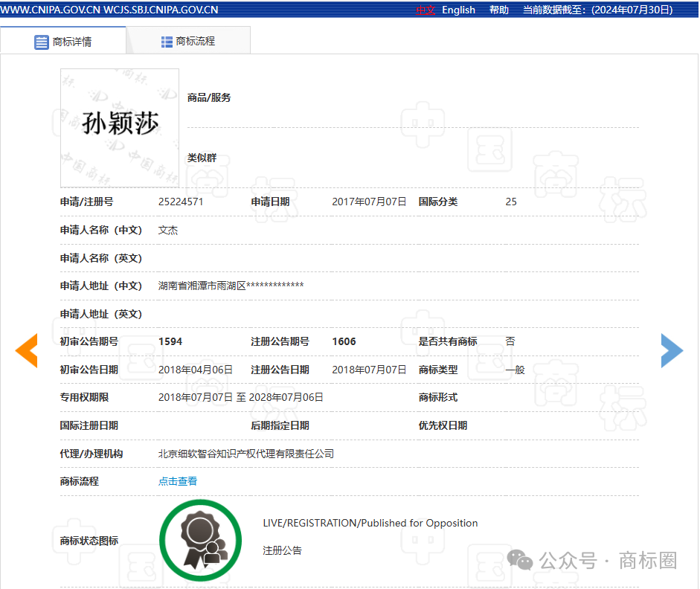Select the applicant name 文杰
700x589 pixels.
pos(168,231)
